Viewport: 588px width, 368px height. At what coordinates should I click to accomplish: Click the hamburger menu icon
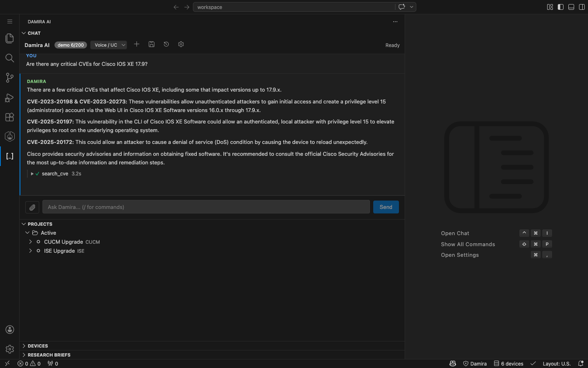click(10, 22)
